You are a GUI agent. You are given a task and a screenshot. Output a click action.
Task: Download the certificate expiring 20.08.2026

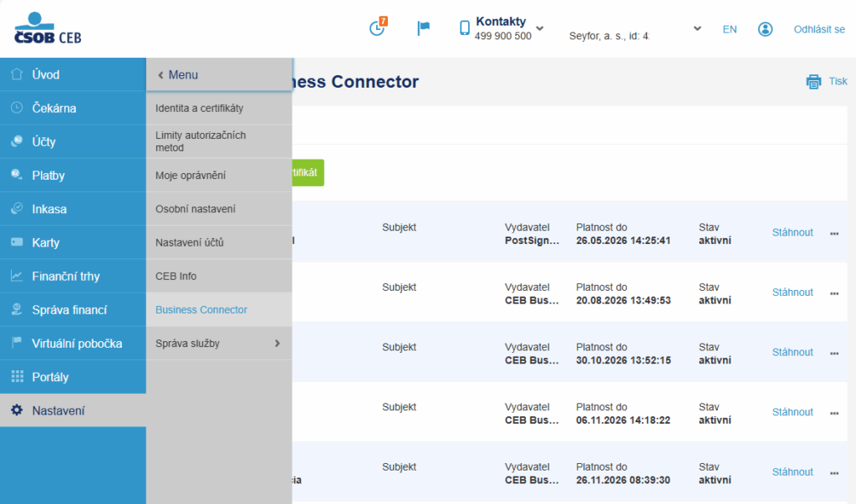click(x=792, y=293)
